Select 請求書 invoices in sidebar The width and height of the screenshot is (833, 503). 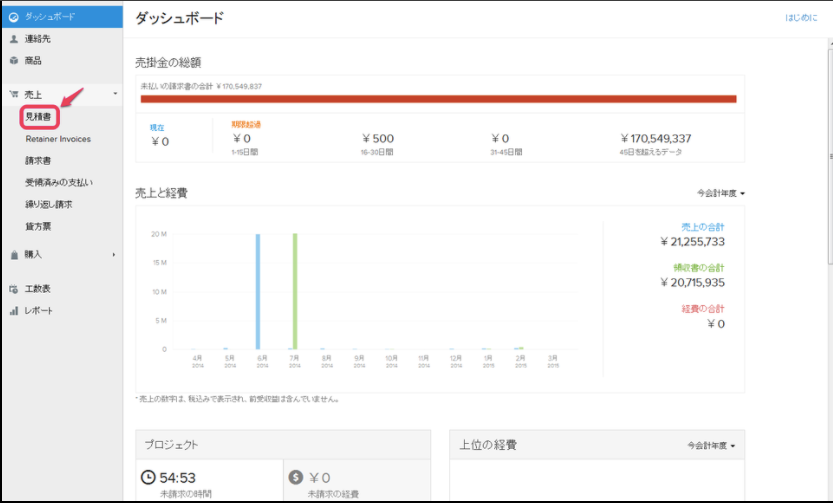click(38, 160)
